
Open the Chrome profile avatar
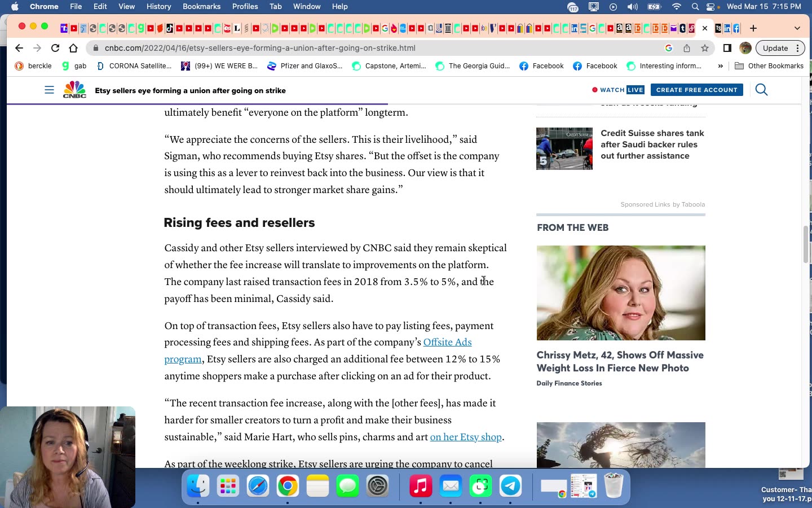point(745,48)
